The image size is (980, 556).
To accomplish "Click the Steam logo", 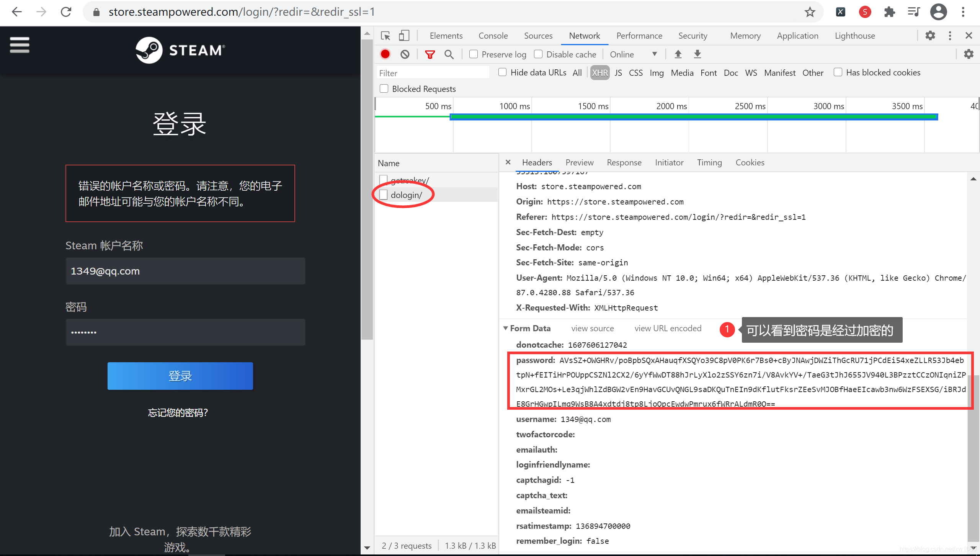I will [x=180, y=50].
